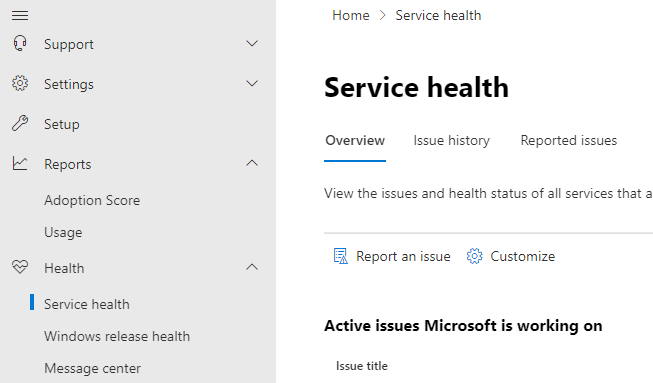
Task: Expand the Support section chevron
Action: click(252, 43)
